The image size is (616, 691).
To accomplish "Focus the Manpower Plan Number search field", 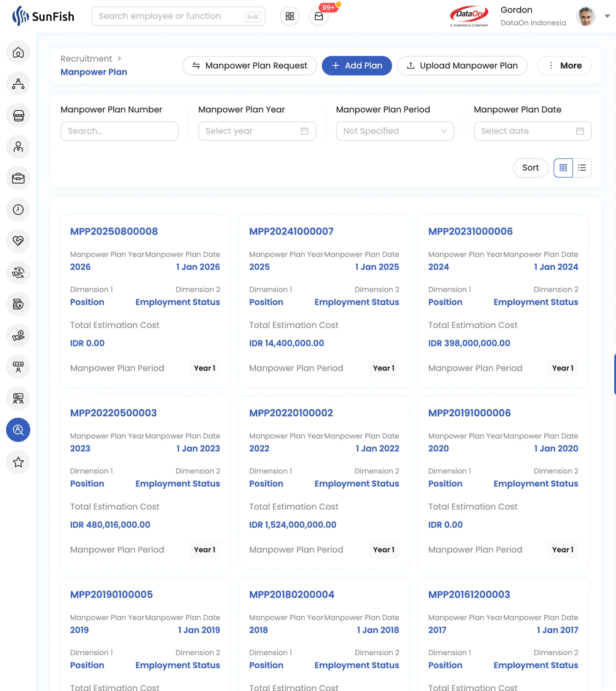I will pyautogui.click(x=120, y=131).
